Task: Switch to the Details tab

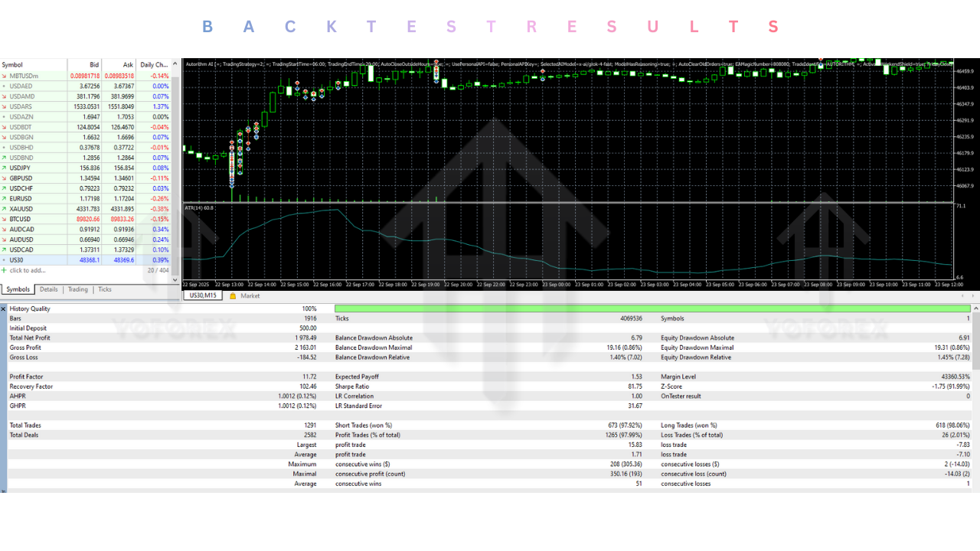Action: (x=47, y=289)
